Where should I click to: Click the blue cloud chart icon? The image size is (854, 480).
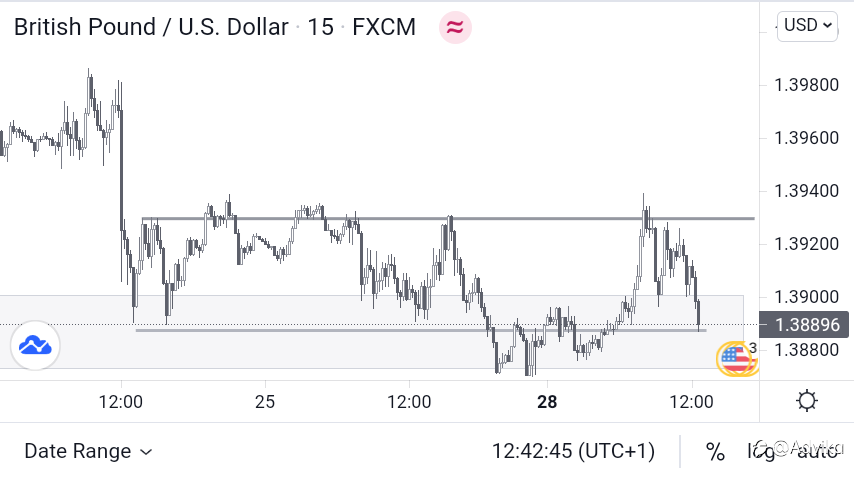[35, 346]
